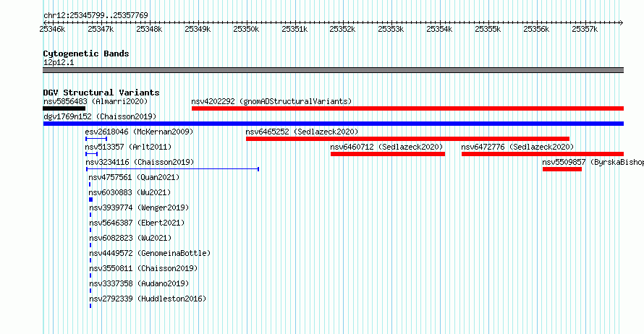The height and width of the screenshot is (334, 644).
Task: Click the esv2618046 (McKernan2009) label
Action: coord(139,132)
